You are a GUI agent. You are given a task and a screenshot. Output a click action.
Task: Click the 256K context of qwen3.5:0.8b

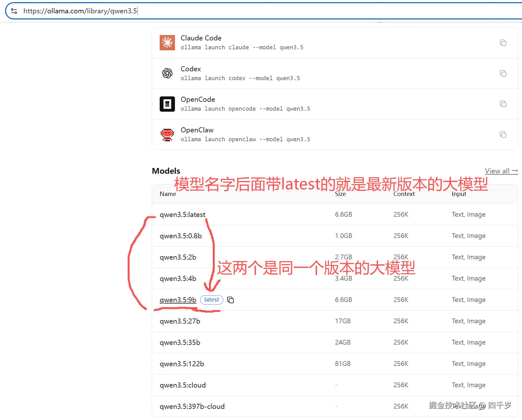point(401,236)
